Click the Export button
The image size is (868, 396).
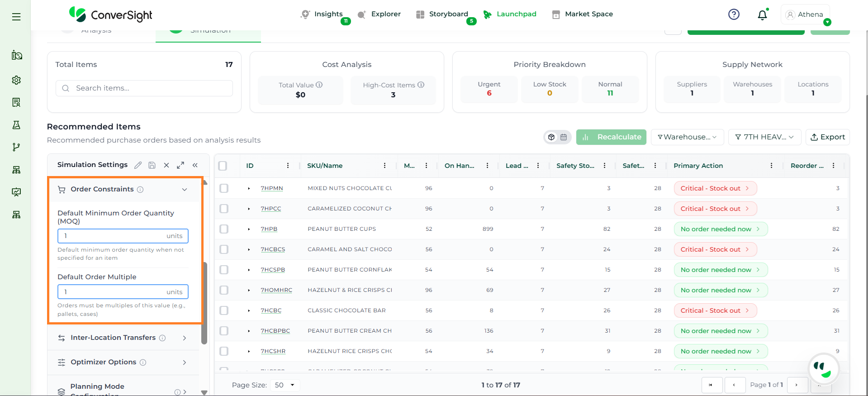coord(827,137)
